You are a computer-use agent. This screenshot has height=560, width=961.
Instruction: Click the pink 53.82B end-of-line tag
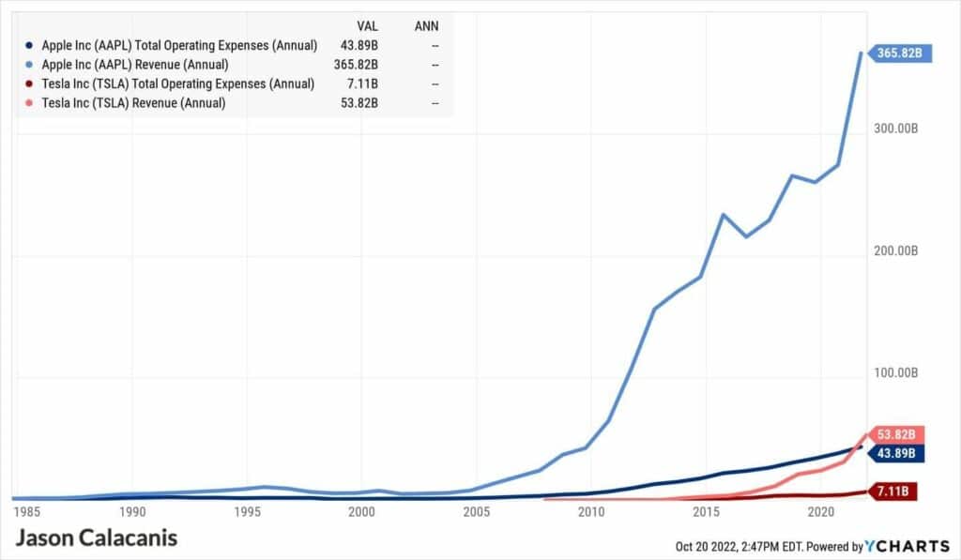pyautogui.click(x=899, y=434)
